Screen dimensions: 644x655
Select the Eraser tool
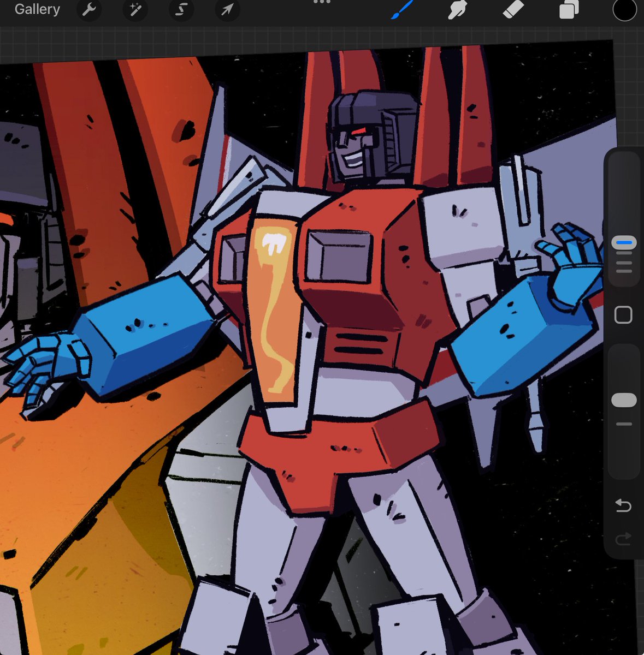click(x=513, y=9)
